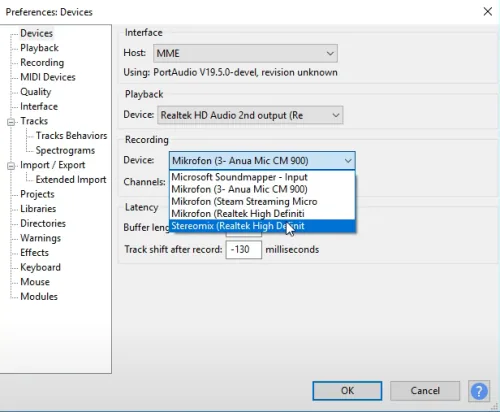Choose Mikrofon (Steam Streaming Micro option
This screenshot has width=500, height=412.
click(x=262, y=201)
